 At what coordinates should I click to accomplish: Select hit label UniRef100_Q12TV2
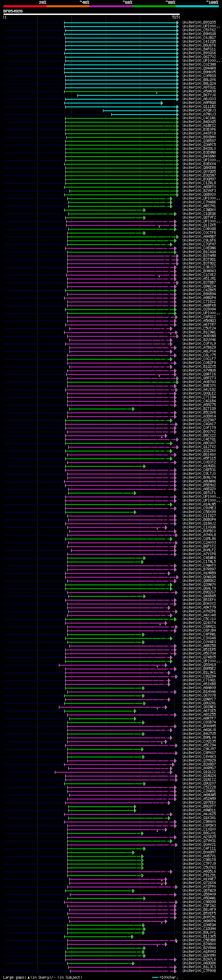click(199, 447)
